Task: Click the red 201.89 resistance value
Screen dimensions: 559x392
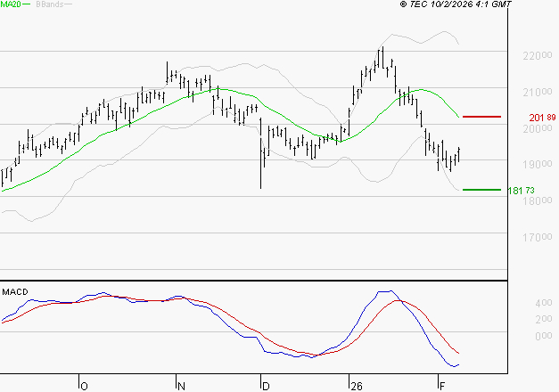Action: (x=542, y=118)
